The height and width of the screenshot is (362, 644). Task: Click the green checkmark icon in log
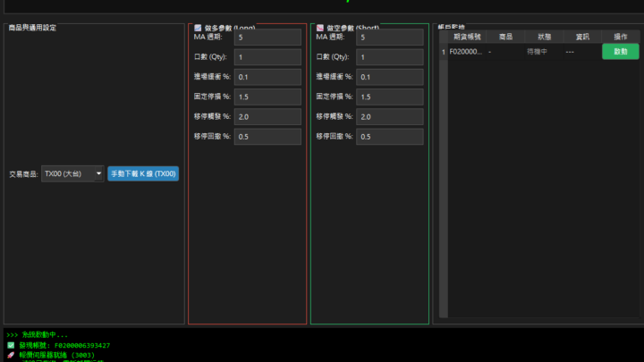pyautogui.click(x=11, y=345)
